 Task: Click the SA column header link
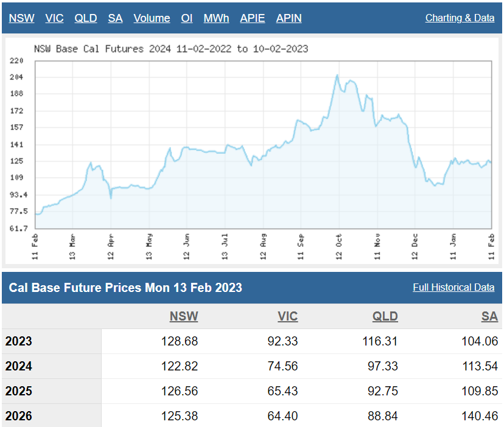pos(489,316)
